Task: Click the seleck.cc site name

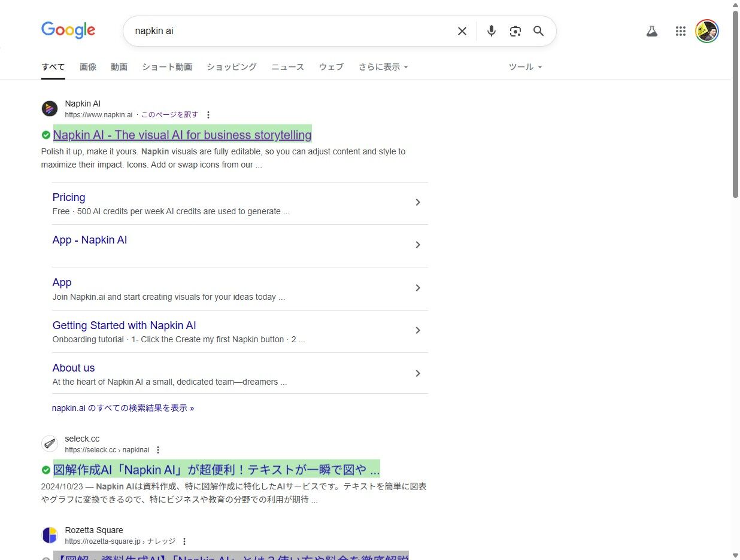Action: coord(82,439)
